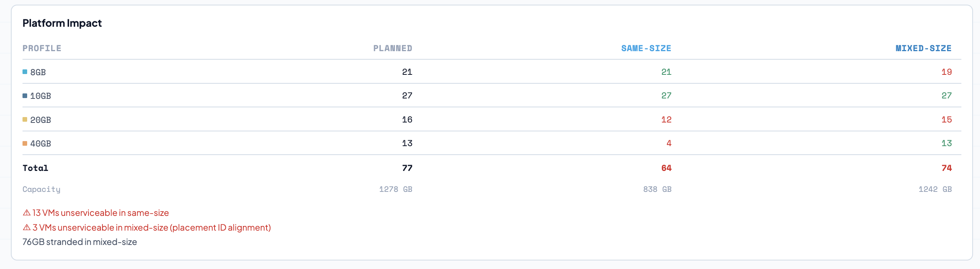Click the 20GB profile color swatch
Viewport: 980px width, 269px height.
pyautogui.click(x=25, y=119)
